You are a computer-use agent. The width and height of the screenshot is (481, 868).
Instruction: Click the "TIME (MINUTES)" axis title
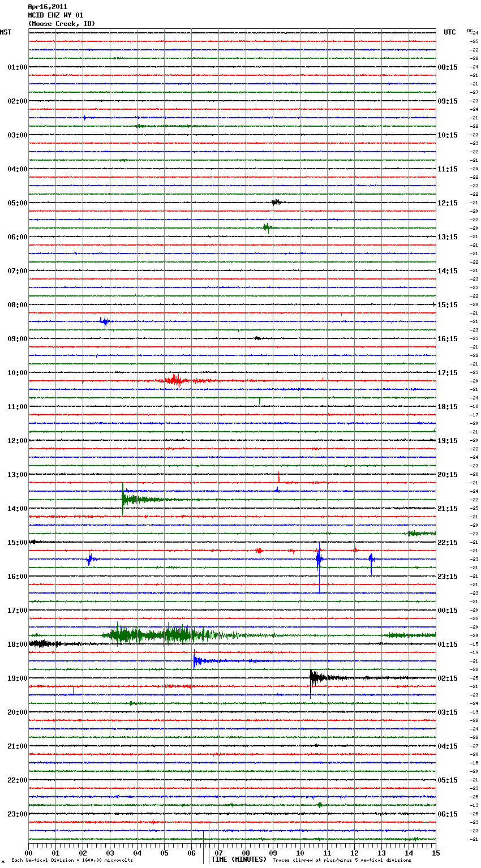point(239,860)
